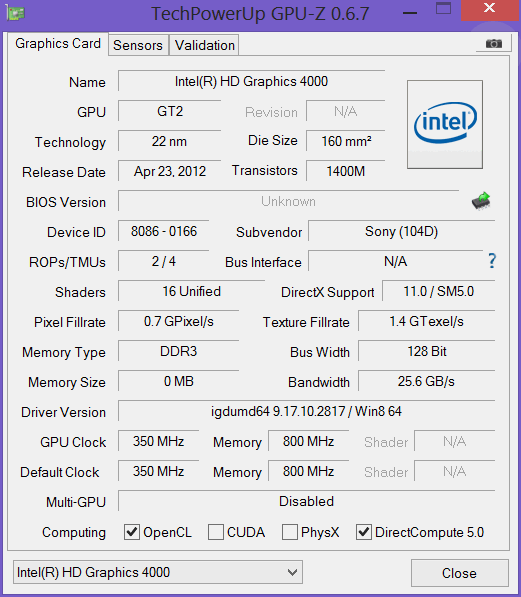This screenshot has width=521, height=597.
Task: Click the Name field showing HD Graphics 4000
Action: pyautogui.click(x=251, y=81)
